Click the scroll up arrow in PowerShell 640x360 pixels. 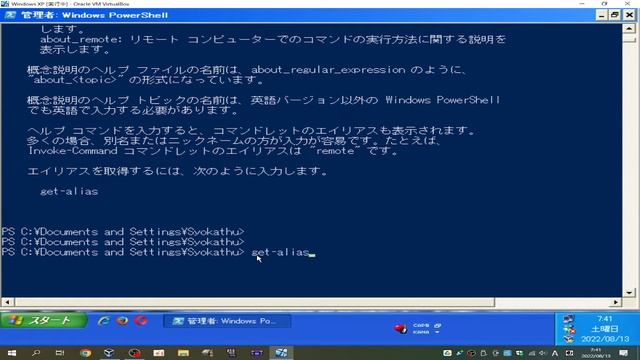[x=629, y=29]
